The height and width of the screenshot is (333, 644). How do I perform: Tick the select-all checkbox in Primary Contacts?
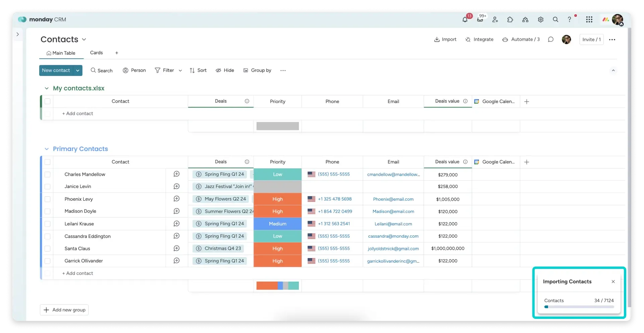48,162
